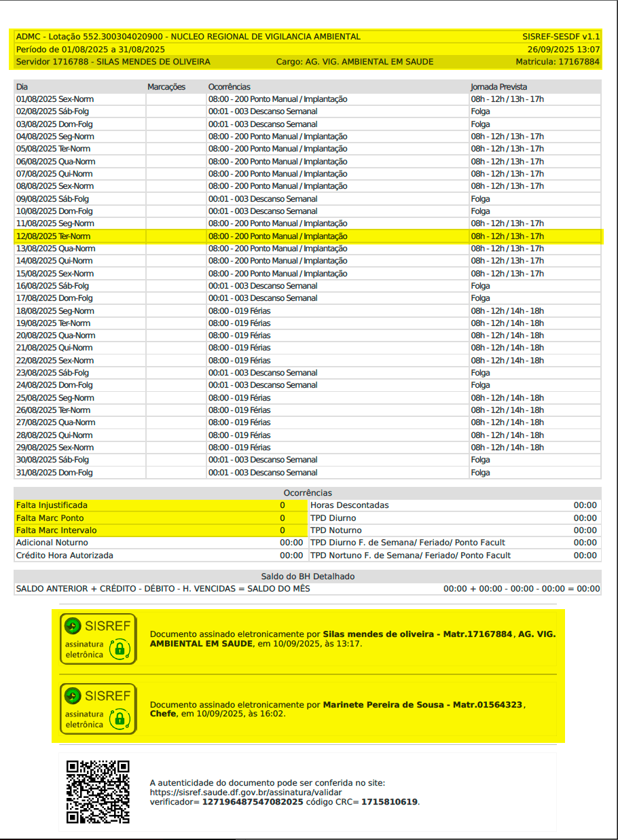The image size is (618, 840).
Task: Click the Crédito Hora Autorizada entry
Action: pyautogui.click(x=65, y=555)
